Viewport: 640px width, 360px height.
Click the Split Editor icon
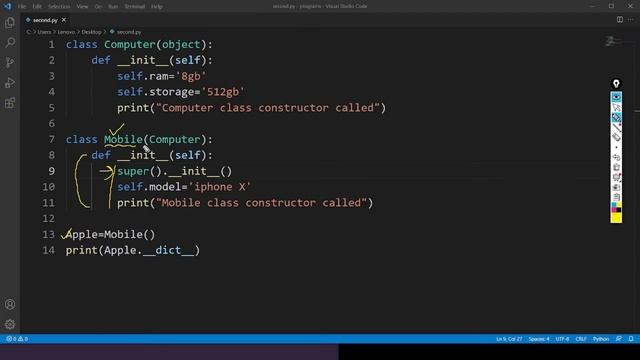(x=620, y=20)
